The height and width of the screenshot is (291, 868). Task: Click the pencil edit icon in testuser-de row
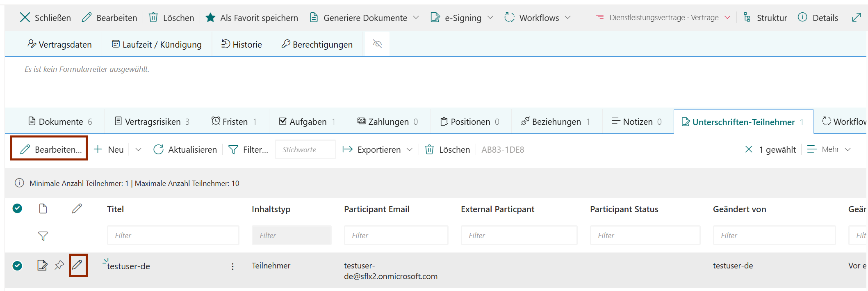[x=77, y=265]
